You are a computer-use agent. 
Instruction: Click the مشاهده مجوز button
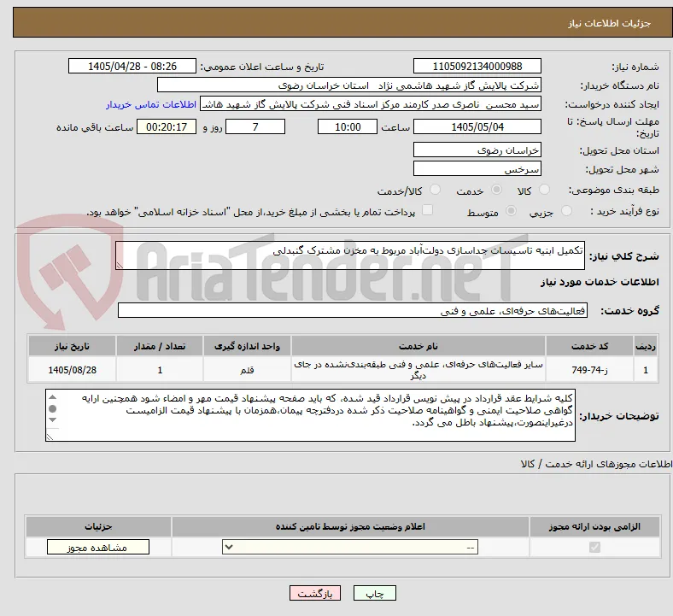click(98, 548)
